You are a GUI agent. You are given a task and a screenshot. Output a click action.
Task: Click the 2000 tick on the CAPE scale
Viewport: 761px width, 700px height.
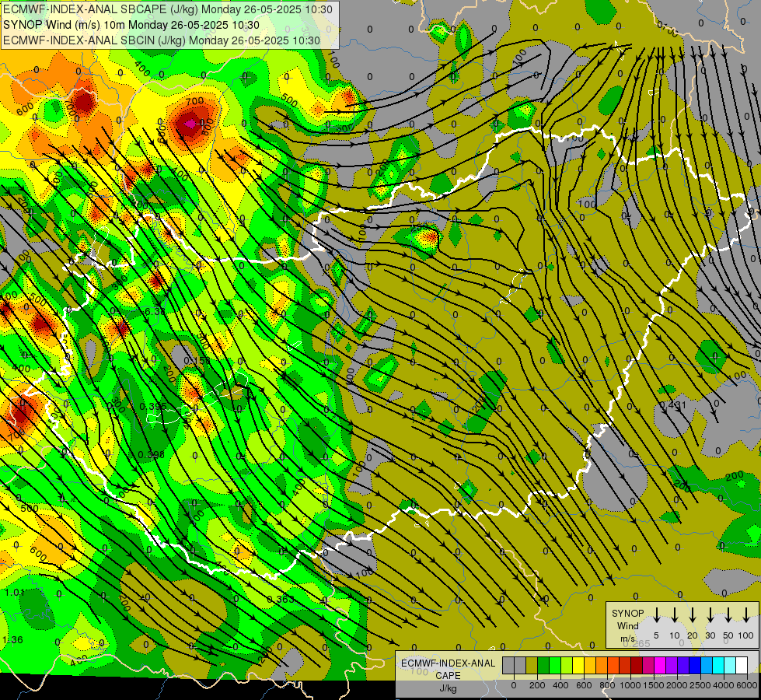pyautogui.click(x=677, y=685)
